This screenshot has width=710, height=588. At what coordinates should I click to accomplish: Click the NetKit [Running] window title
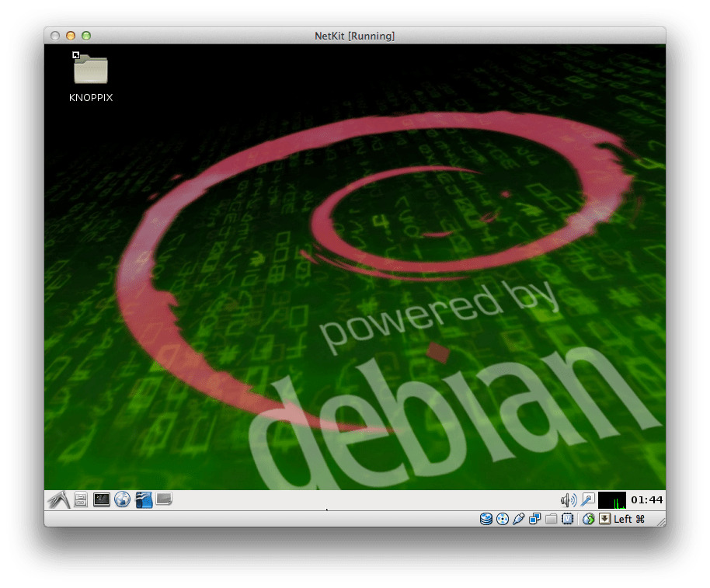(354, 36)
